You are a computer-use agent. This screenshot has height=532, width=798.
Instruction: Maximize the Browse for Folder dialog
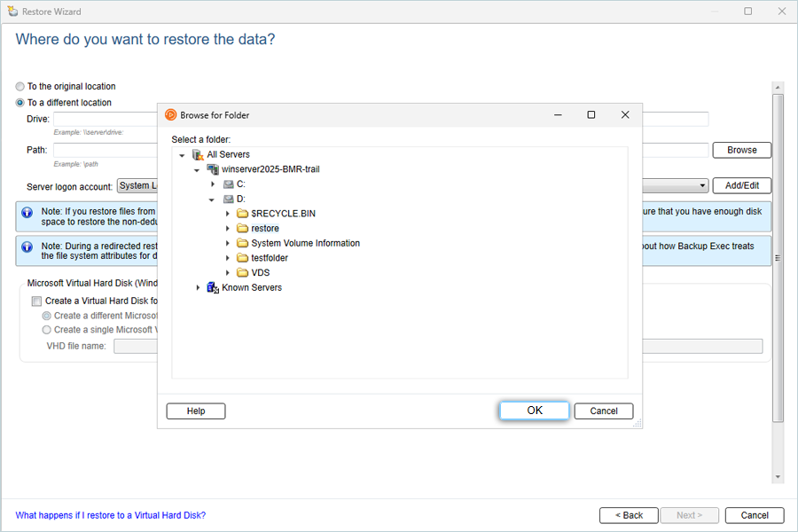(591, 115)
